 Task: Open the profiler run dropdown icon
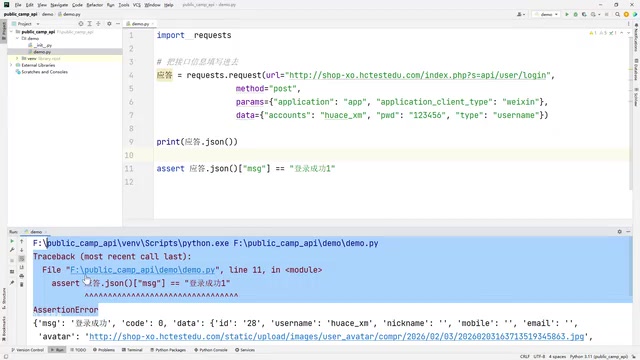click(594, 14)
